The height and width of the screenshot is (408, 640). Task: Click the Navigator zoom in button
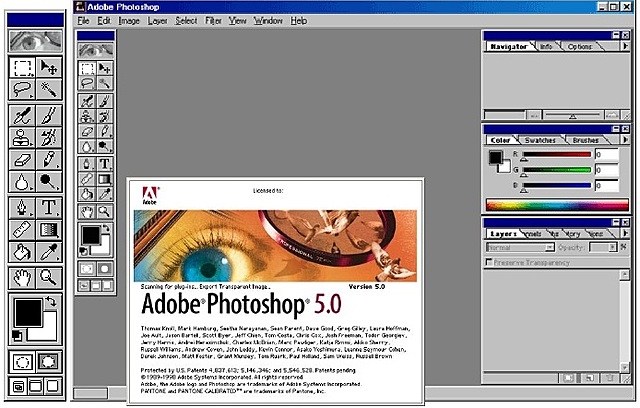click(611, 116)
